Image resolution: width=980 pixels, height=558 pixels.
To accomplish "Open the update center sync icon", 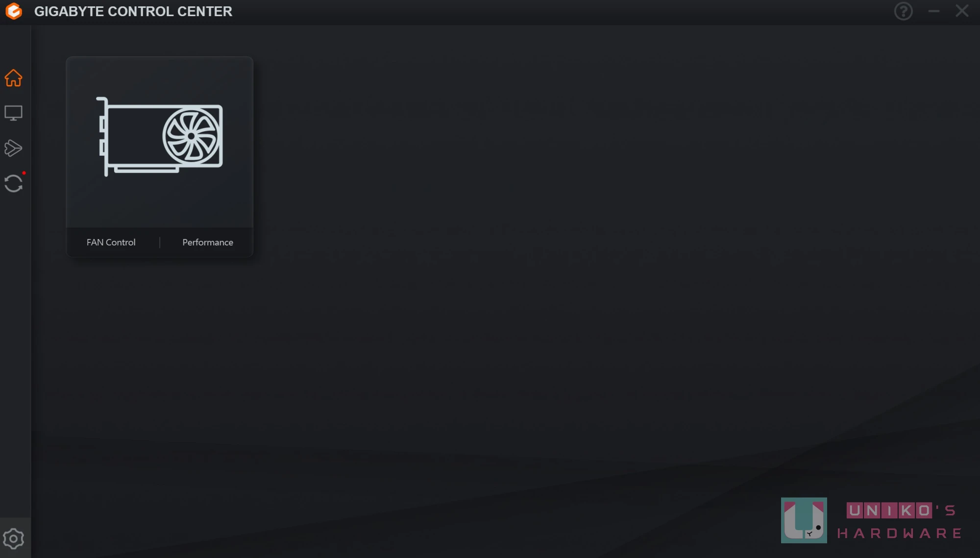I will (13, 184).
